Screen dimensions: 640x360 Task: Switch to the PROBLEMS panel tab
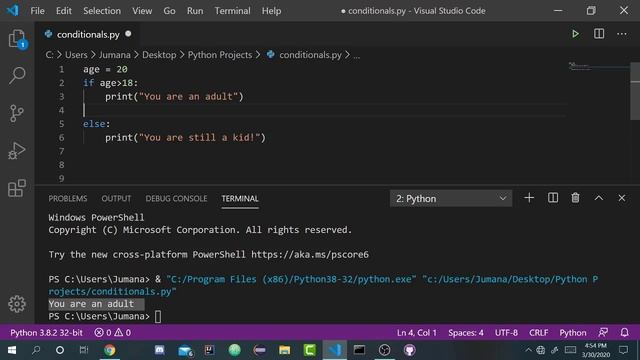tap(68, 198)
